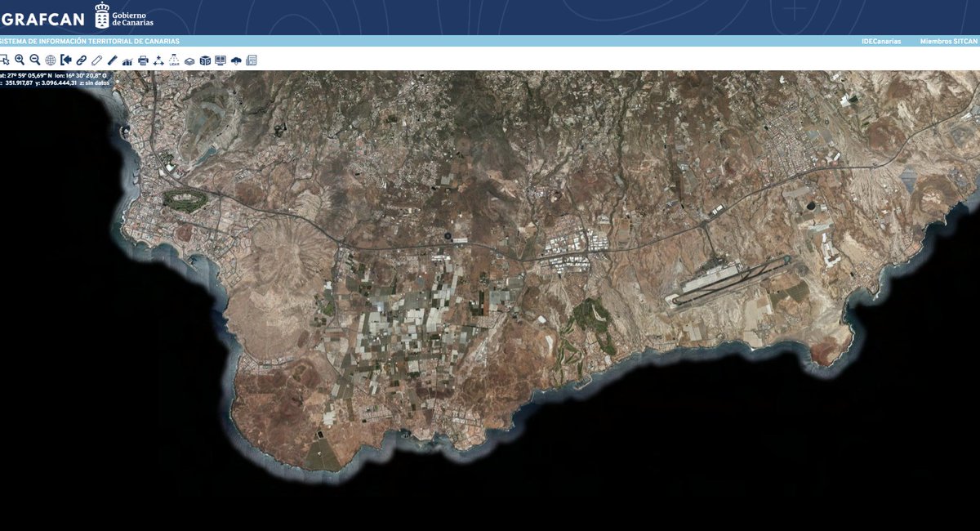Click the x y z UTM coordinate readout
The height and width of the screenshot is (531, 980).
coord(54,83)
